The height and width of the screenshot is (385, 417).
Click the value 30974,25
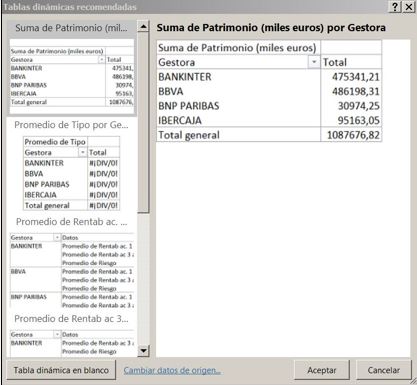[x=359, y=106]
